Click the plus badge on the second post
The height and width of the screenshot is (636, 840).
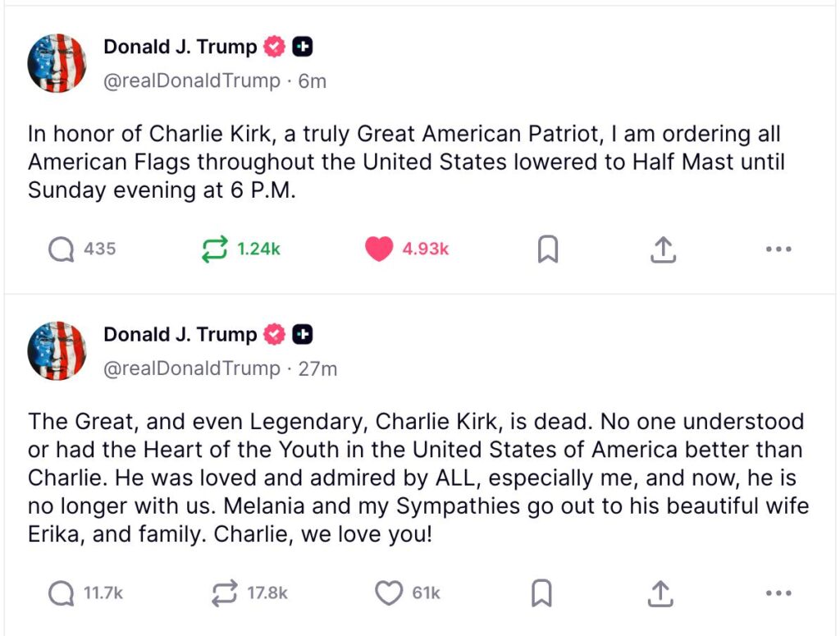[303, 335]
